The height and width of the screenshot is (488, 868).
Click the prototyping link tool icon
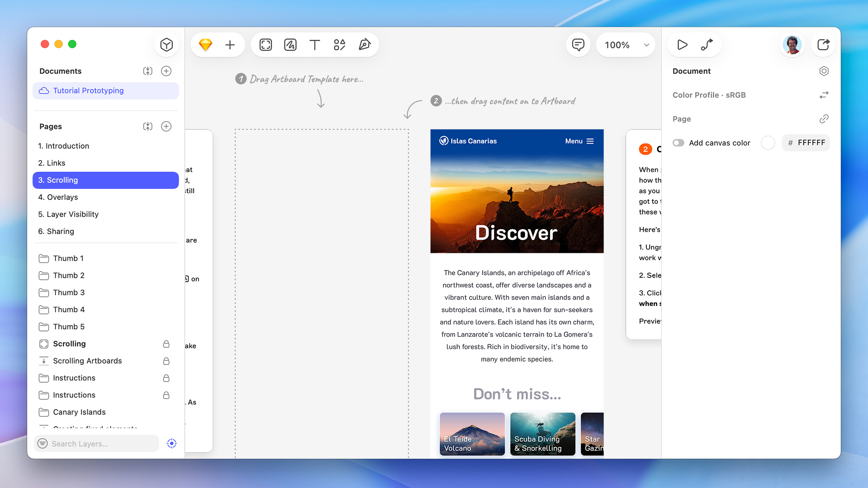click(707, 45)
